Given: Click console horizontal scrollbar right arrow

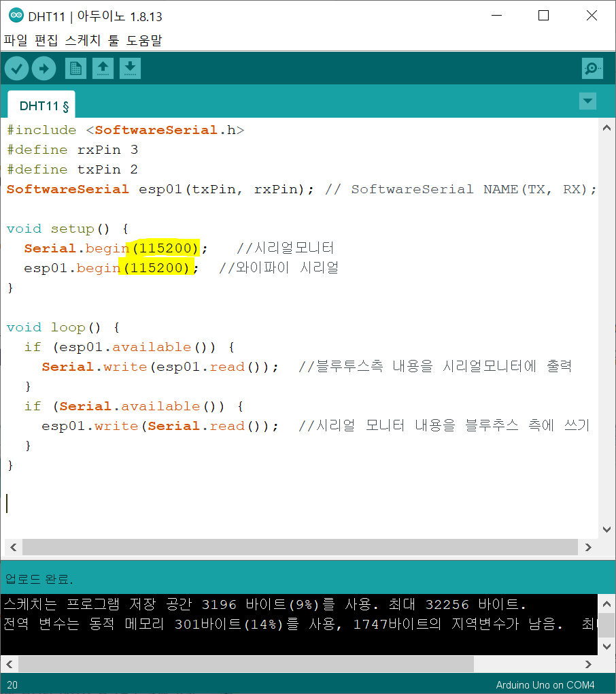Looking at the screenshot, I should pyautogui.click(x=588, y=664).
